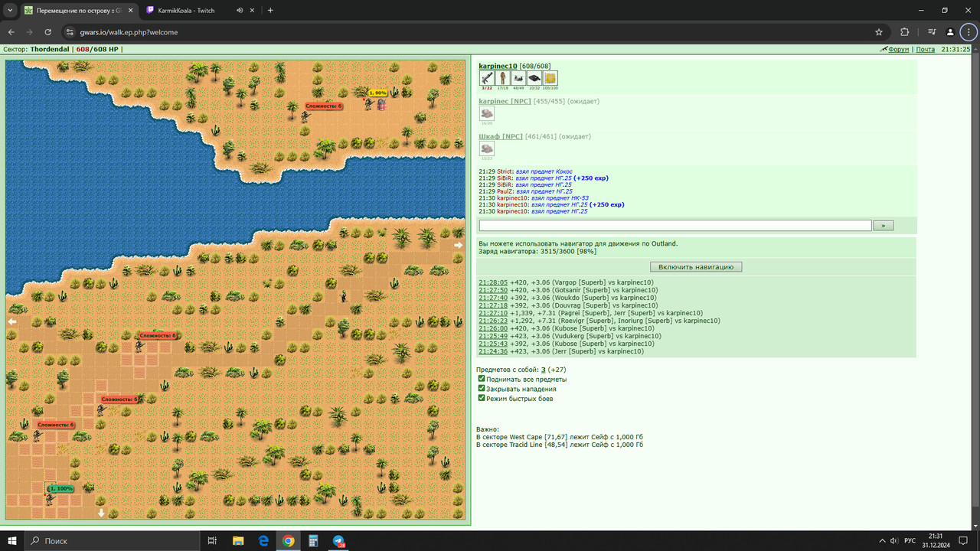The image size is (980, 551).
Task: Click the chat message input field
Action: point(675,226)
